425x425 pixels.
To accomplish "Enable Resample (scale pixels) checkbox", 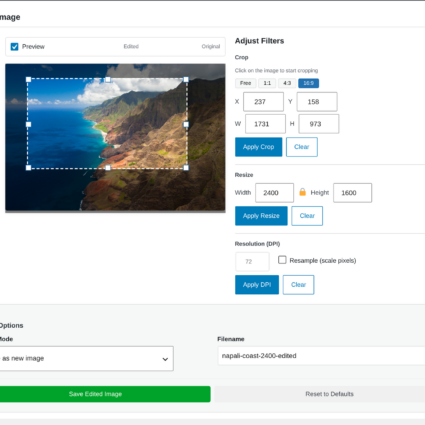I will pos(282,260).
